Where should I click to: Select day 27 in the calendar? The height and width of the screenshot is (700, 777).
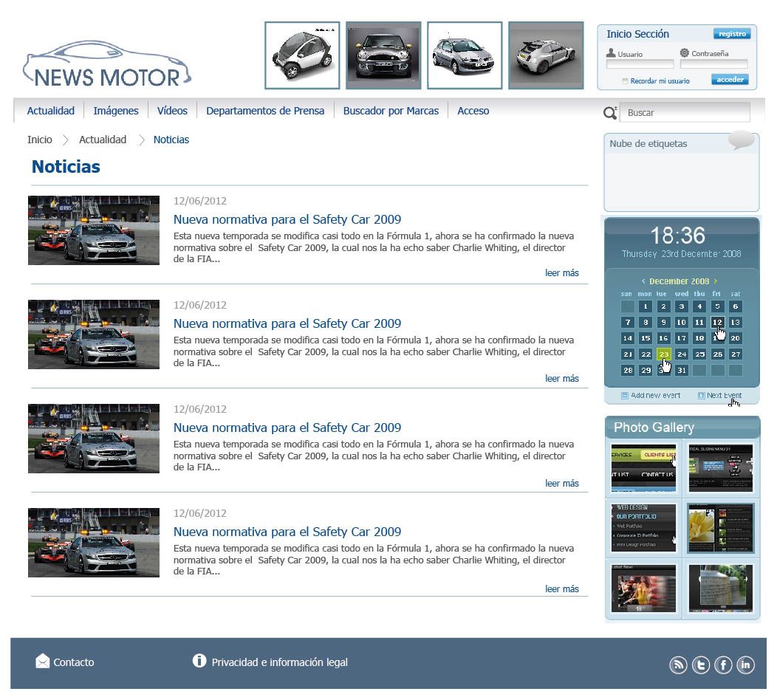(x=736, y=354)
